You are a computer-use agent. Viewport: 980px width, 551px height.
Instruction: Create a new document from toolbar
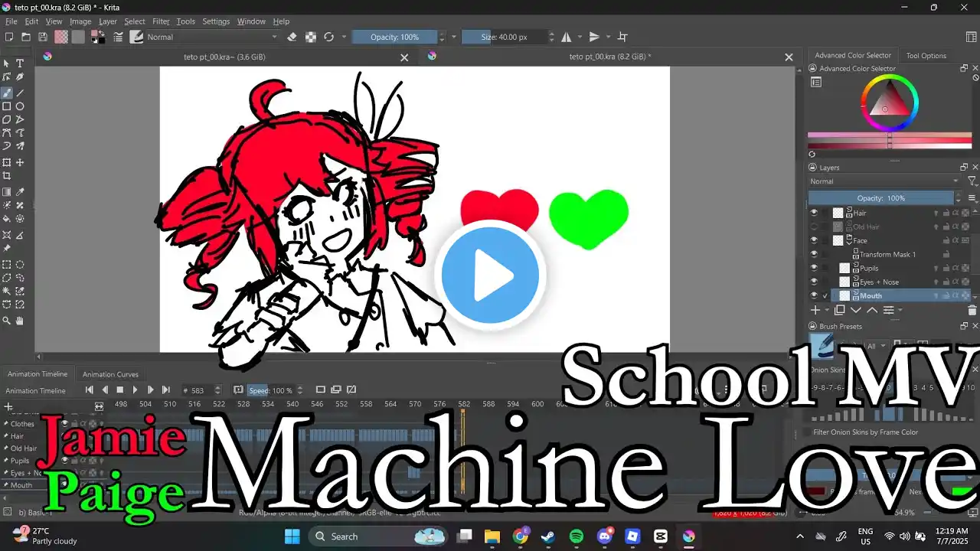click(x=9, y=37)
